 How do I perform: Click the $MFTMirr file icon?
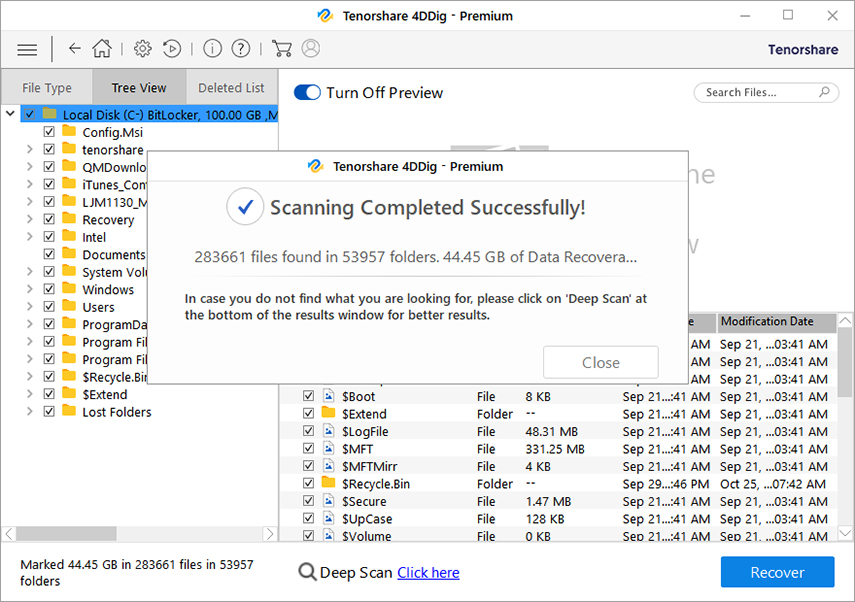(329, 465)
